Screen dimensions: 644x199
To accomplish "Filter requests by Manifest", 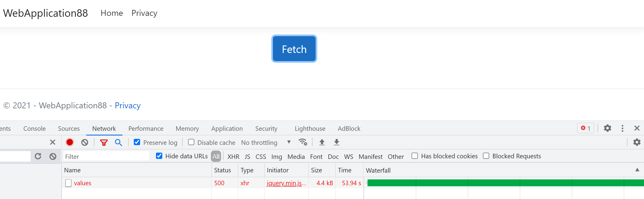I will coord(370,157).
